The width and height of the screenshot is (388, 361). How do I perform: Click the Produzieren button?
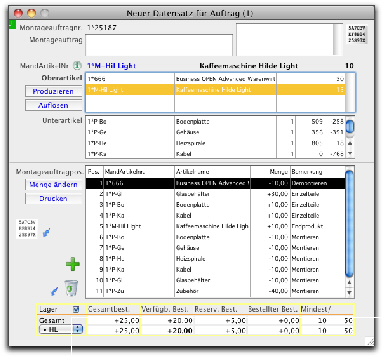(53, 91)
